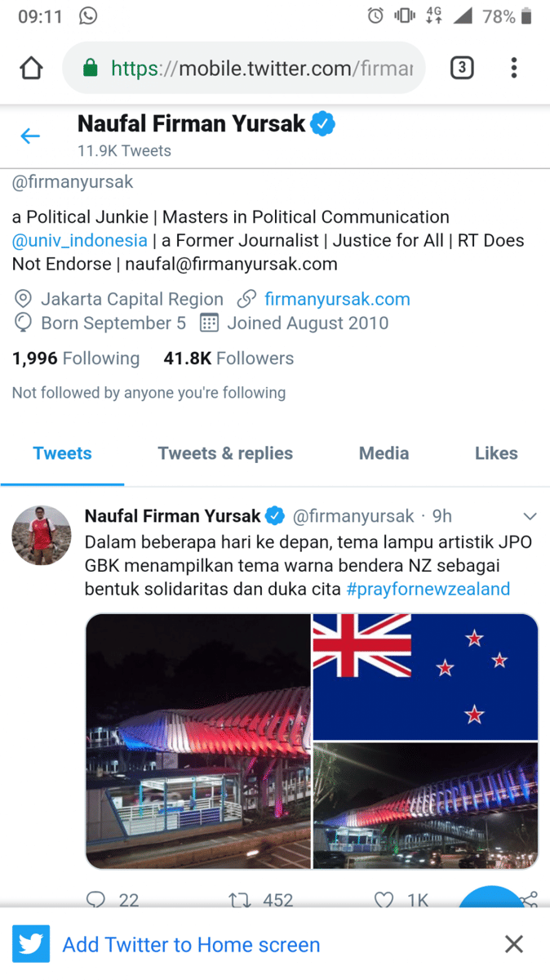Viewport: 550px width, 980px height.
Task: Click the Twitter bird logo in bottom banner
Action: click(30, 944)
